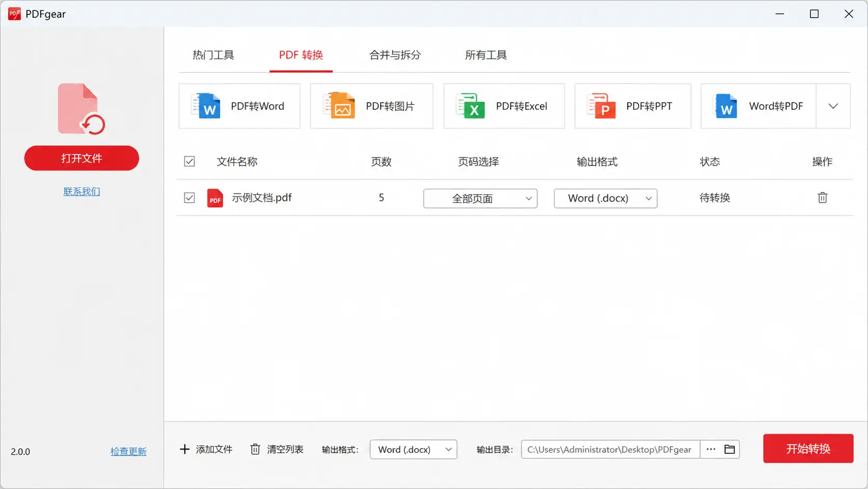Open the 合并与拆分 tab

point(395,55)
